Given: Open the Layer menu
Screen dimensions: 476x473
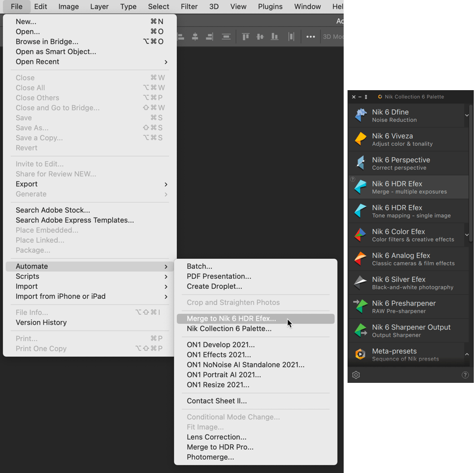Looking at the screenshot, I should tap(100, 7).
